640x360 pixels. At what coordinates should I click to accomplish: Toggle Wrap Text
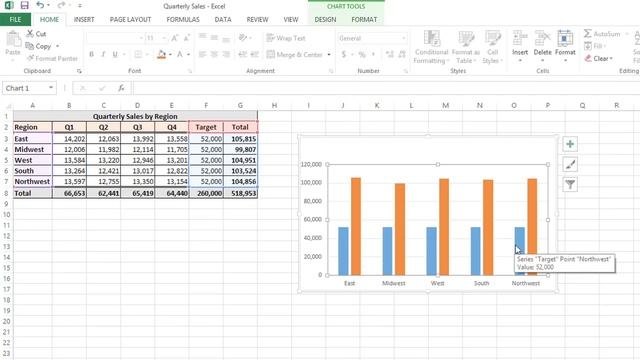pos(286,38)
